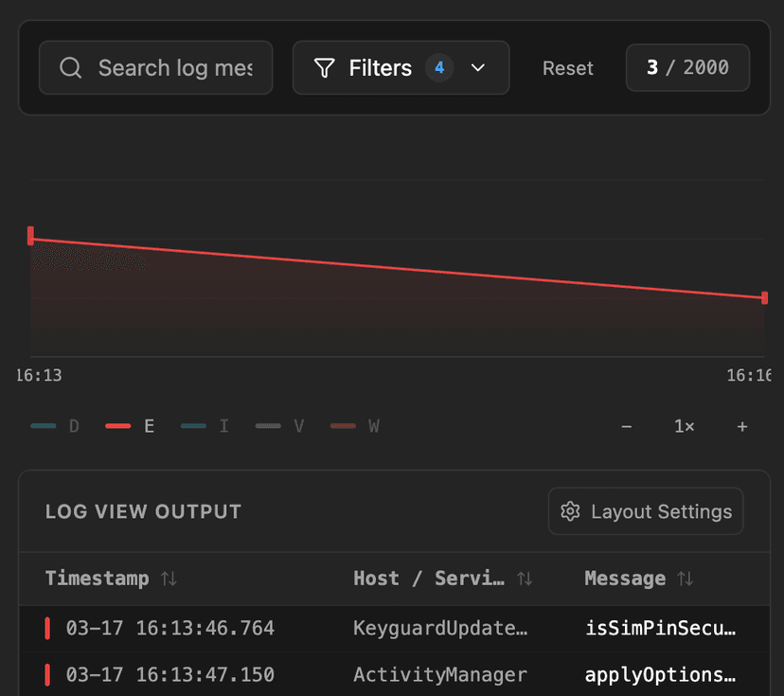Open Layout Settings
This screenshot has height=696, width=784.
click(x=646, y=511)
